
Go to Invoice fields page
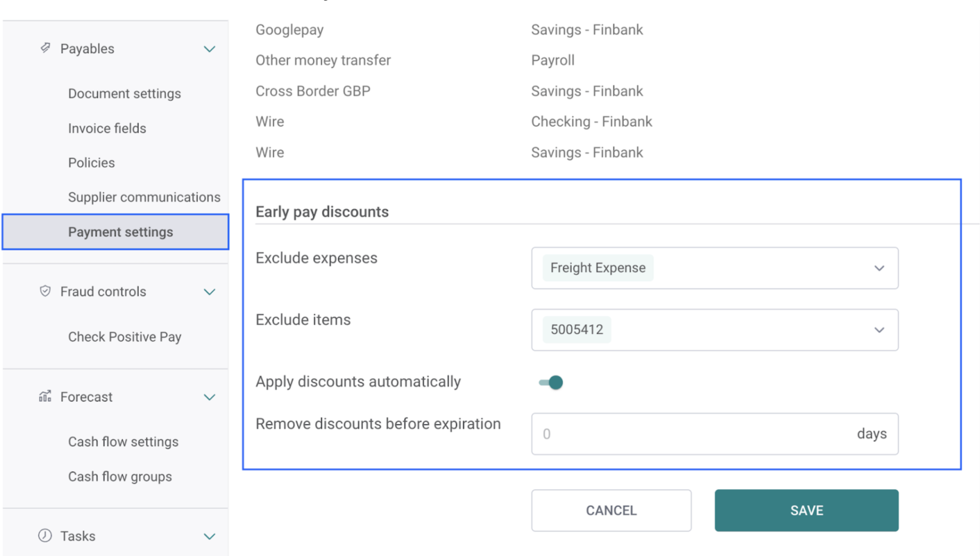[x=107, y=128]
